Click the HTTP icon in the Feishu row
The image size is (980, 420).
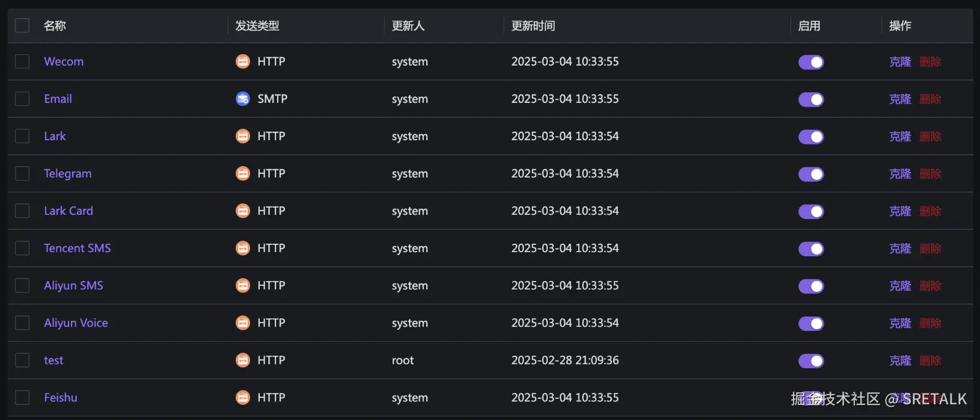pos(243,397)
